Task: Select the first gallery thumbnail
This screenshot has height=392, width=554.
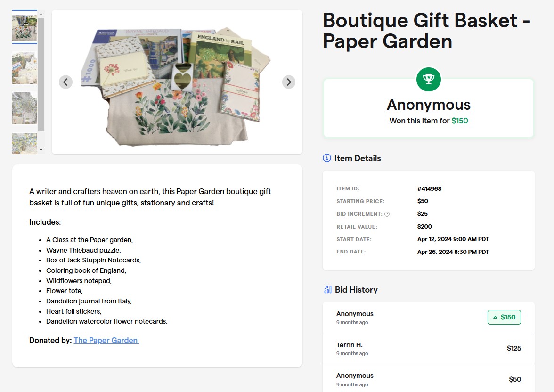Action: click(x=24, y=27)
